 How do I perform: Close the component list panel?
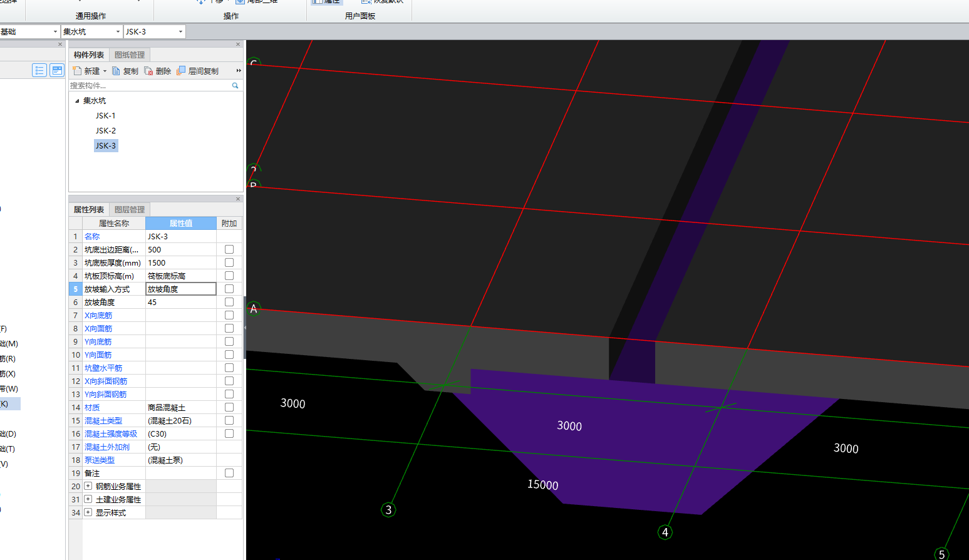(238, 44)
